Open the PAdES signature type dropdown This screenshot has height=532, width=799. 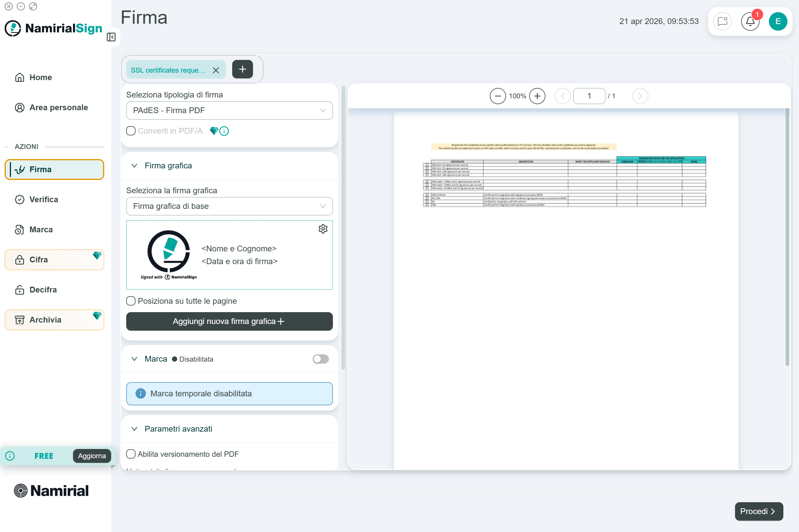click(x=229, y=111)
